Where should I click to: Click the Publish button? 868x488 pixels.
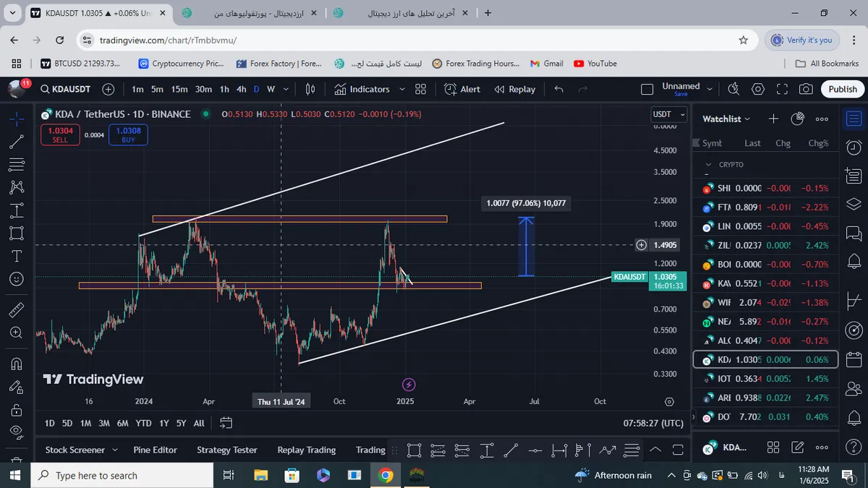(x=842, y=89)
